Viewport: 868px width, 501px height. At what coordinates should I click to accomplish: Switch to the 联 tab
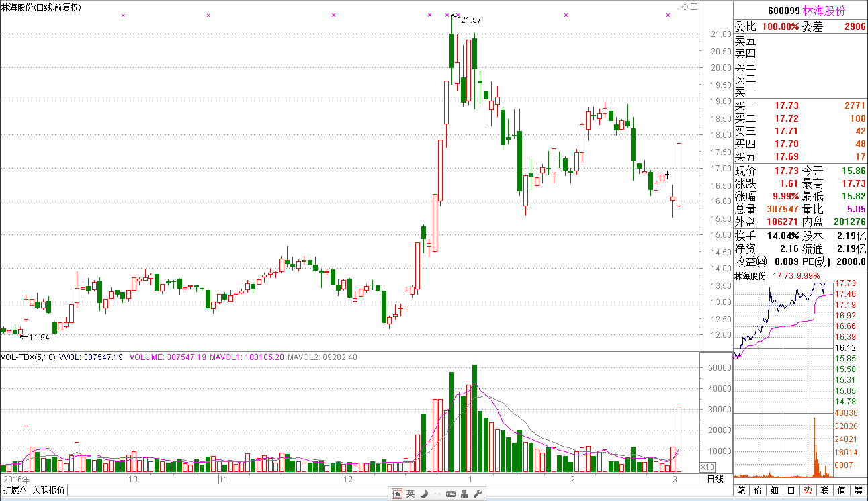point(825,491)
